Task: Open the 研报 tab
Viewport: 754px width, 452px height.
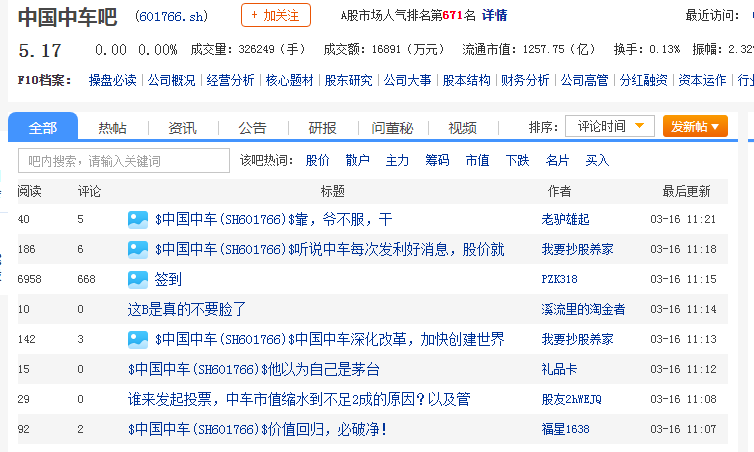Action: tap(322, 127)
